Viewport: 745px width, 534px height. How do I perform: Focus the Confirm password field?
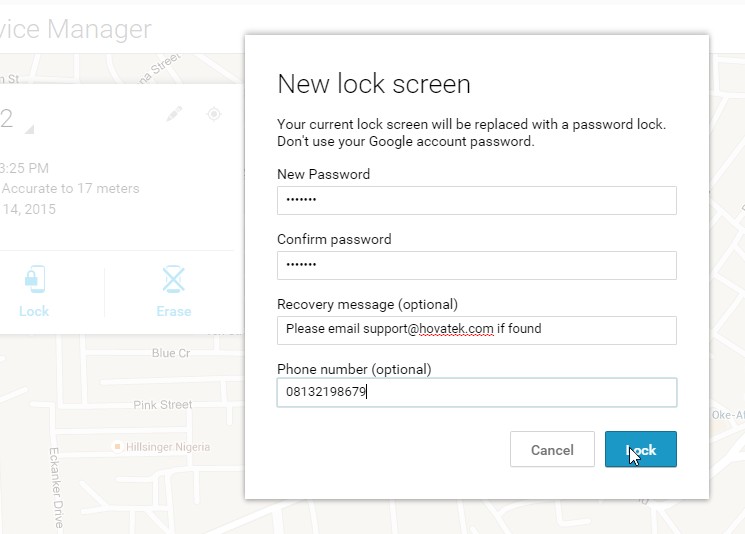477,265
